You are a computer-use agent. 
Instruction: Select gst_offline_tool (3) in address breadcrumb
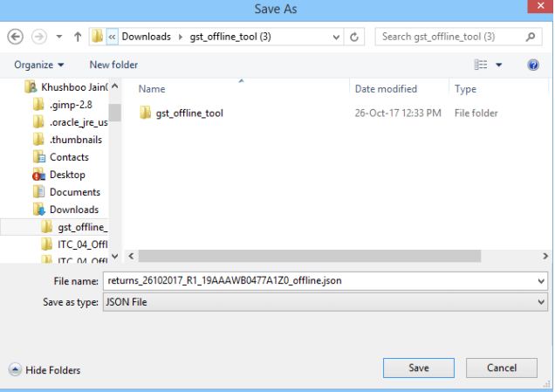[230, 37]
